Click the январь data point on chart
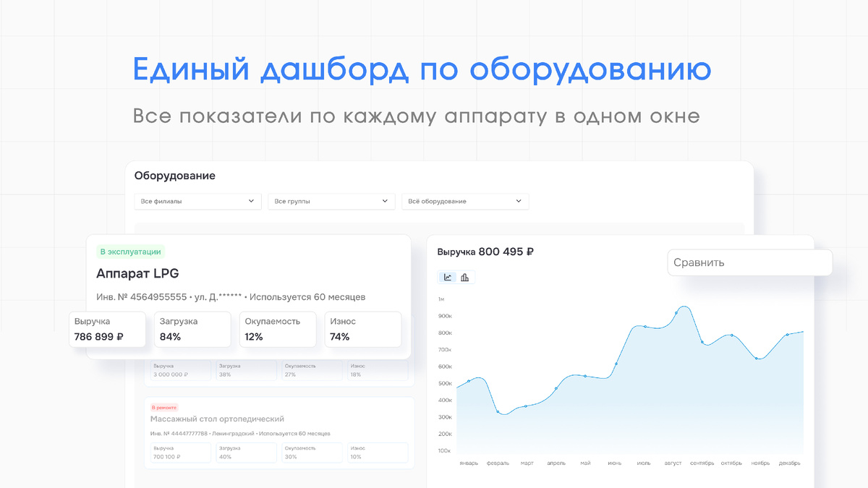This screenshot has width=868, height=488. click(469, 381)
